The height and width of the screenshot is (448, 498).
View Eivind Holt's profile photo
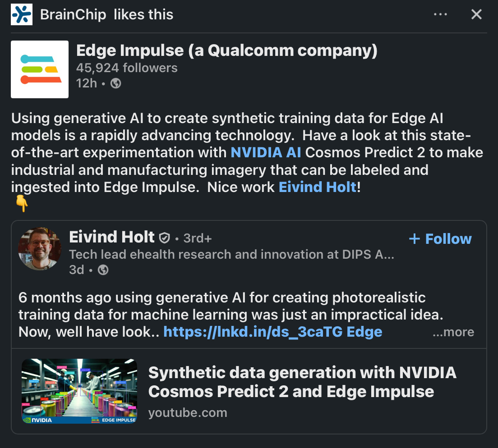tap(40, 249)
